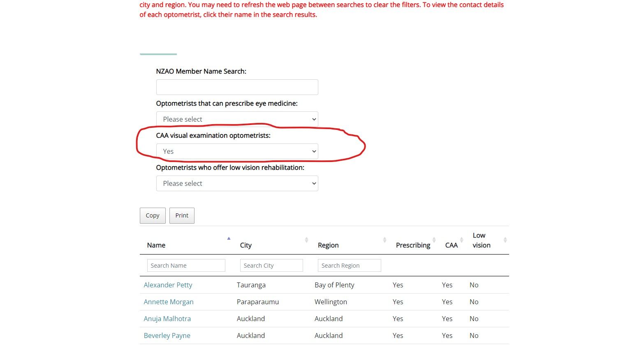This screenshot has height=347, width=644.
Task: Click the Region column sort arrows
Action: tap(384, 240)
